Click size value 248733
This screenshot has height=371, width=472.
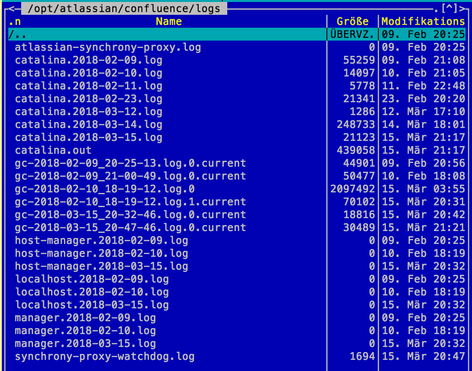356,125
